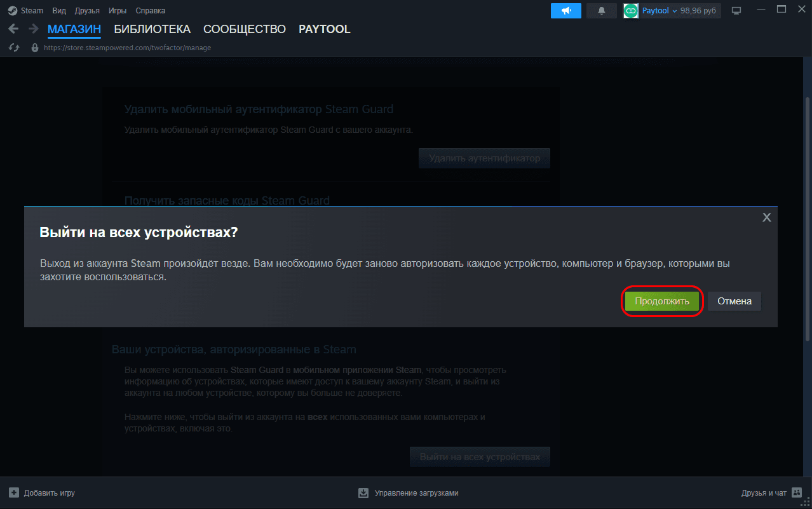812x509 pixels.
Task: Open the Вид menu
Action: pyautogui.click(x=59, y=11)
